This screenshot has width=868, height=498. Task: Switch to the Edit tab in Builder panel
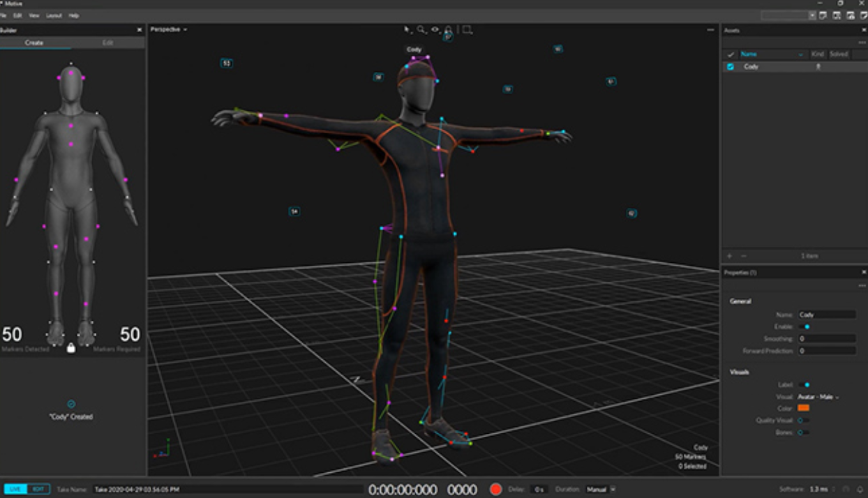[108, 43]
